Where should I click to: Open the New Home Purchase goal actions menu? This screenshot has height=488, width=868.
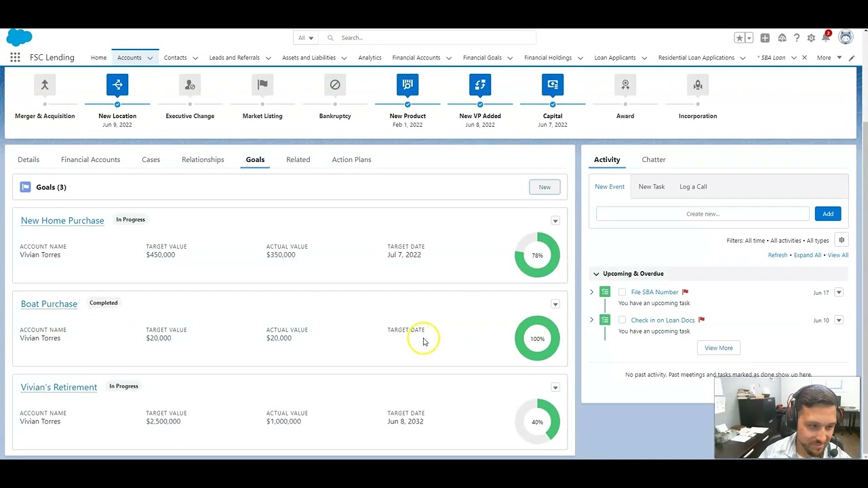point(555,220)
